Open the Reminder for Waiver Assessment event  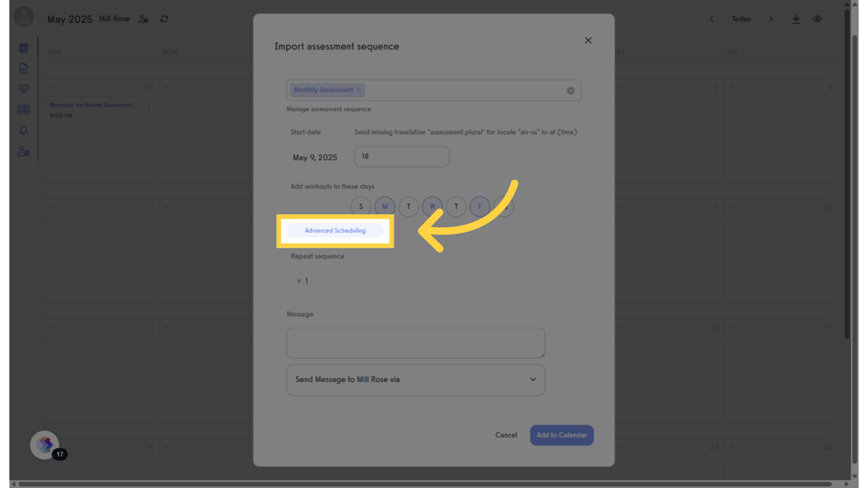[91, 105]
